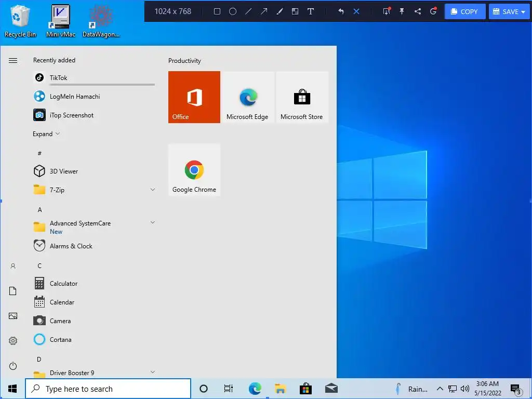This screenshot has width=532, height=399.
Task: Open the Recycle Bin desktop icon
Action: pos(20,21)
